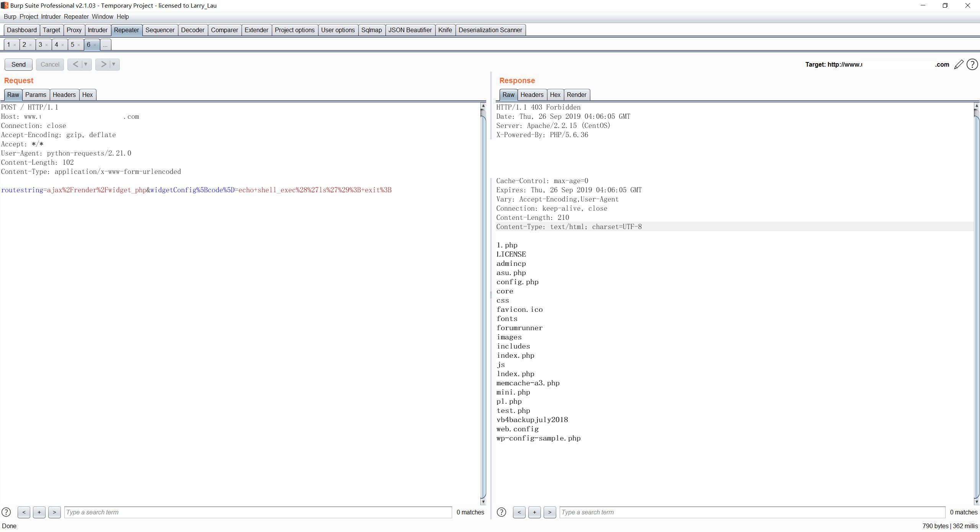Image resolution: width=980 pixels, height=532 pixels.
Task: Click the request search plus button
Action: pyautogui.click(x=39, y=512)
